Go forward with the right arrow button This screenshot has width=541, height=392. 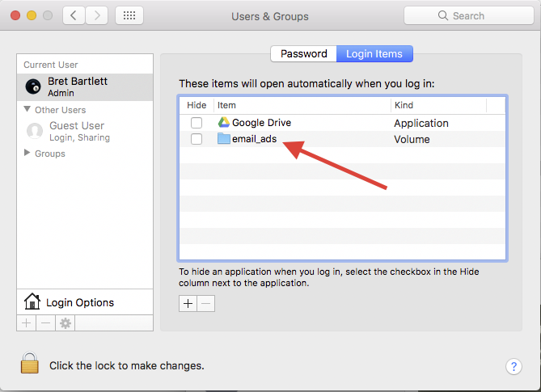coord(98,15)
